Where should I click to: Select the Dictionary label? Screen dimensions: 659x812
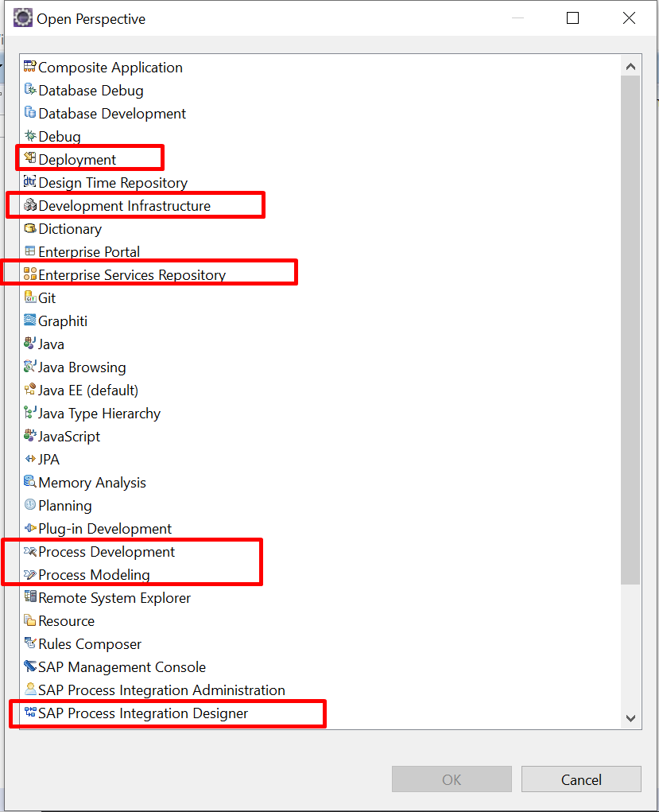(x=70, y=229)
